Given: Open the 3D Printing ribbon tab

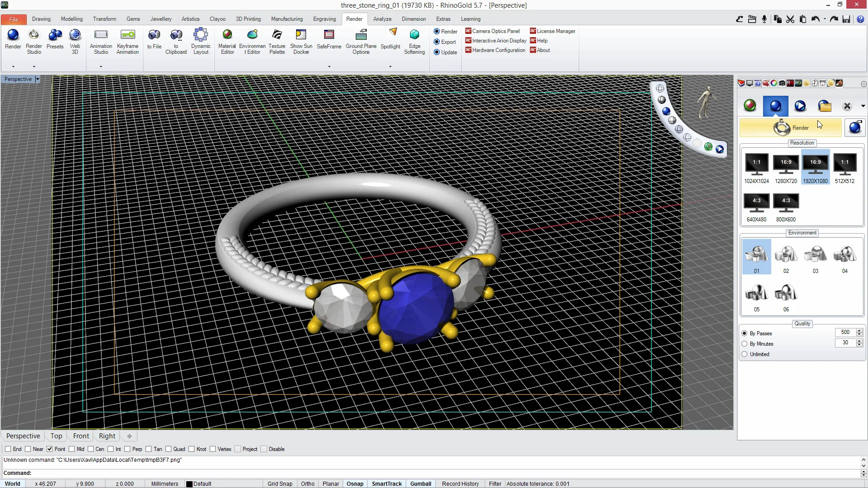Looking at the screenshot, I should pos(248,19).
